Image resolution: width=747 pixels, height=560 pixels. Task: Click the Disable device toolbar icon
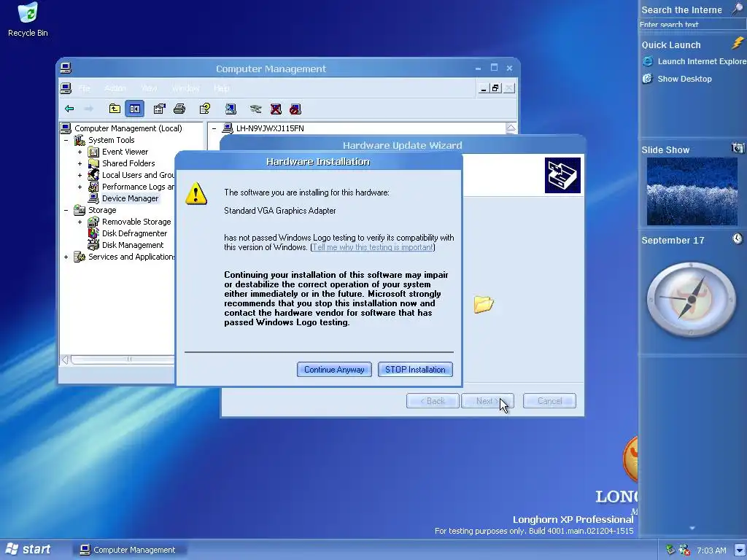[295, 109]
